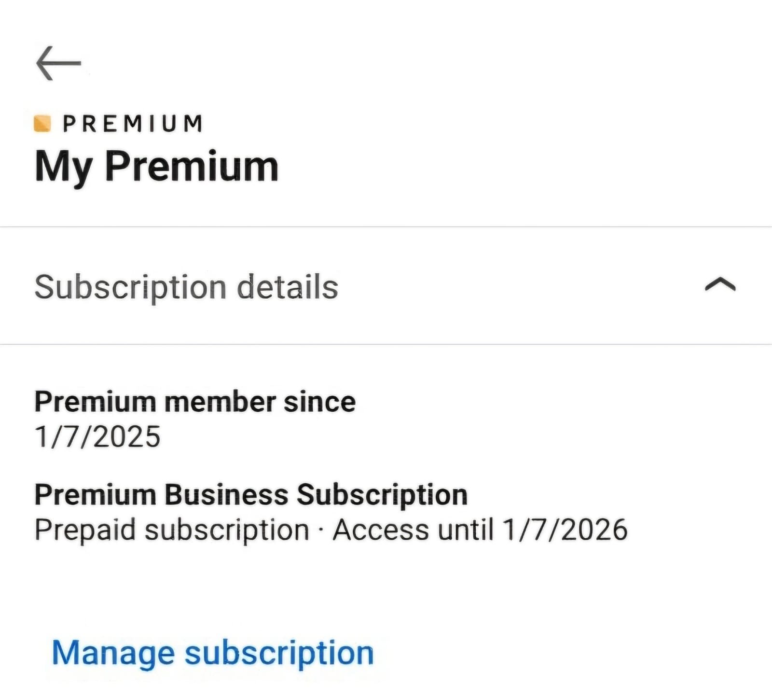
Task: Click the dot separator after "Prepaid subscription"
Action: pyautogui.click(x=321, y=531)
